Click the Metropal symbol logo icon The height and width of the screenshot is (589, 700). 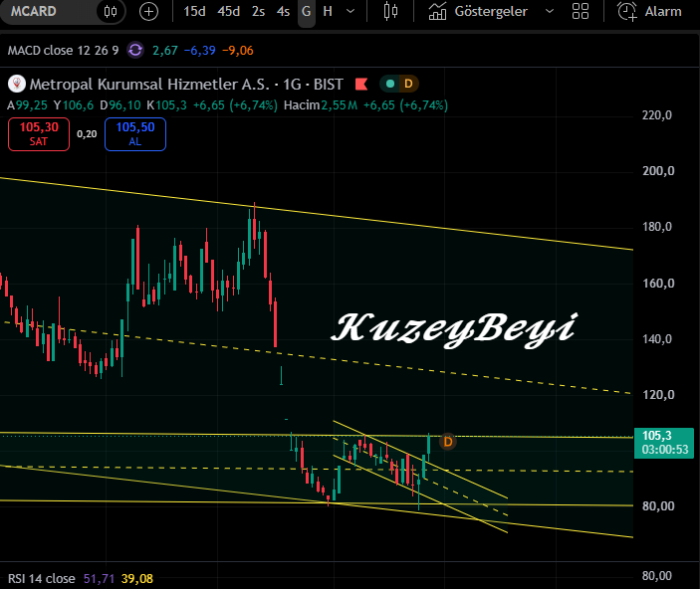17,84
